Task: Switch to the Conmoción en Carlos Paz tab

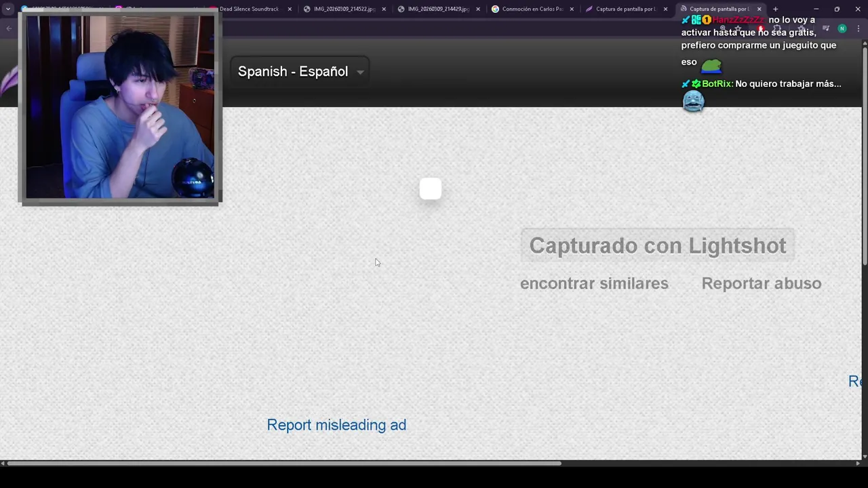Action: pos(532,9)
